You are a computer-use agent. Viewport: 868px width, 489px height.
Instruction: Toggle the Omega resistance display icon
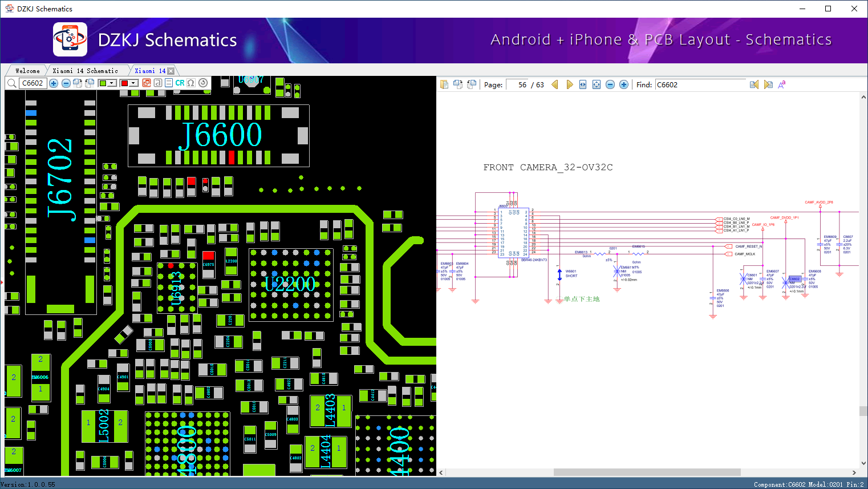(x=191, y=83)
